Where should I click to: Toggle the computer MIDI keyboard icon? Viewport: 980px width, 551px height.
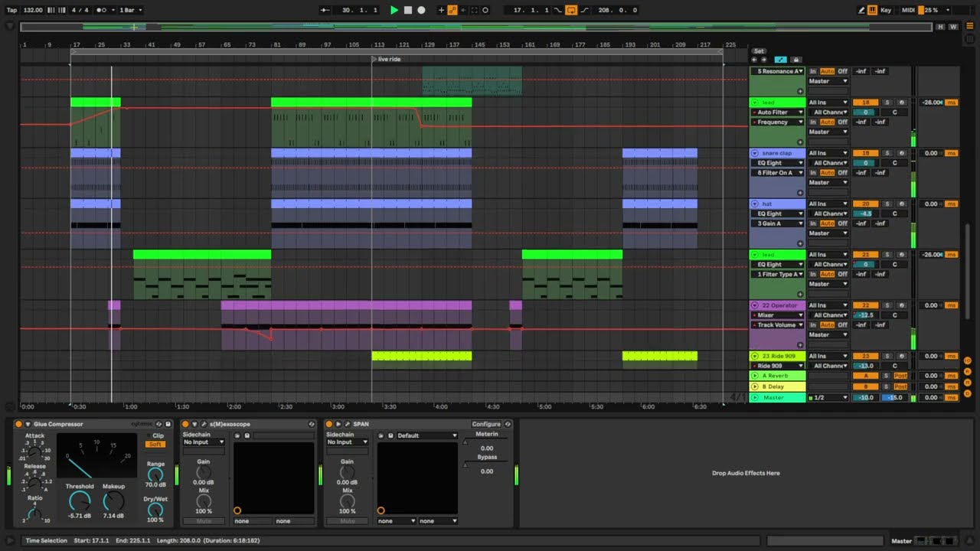[872, 10]
